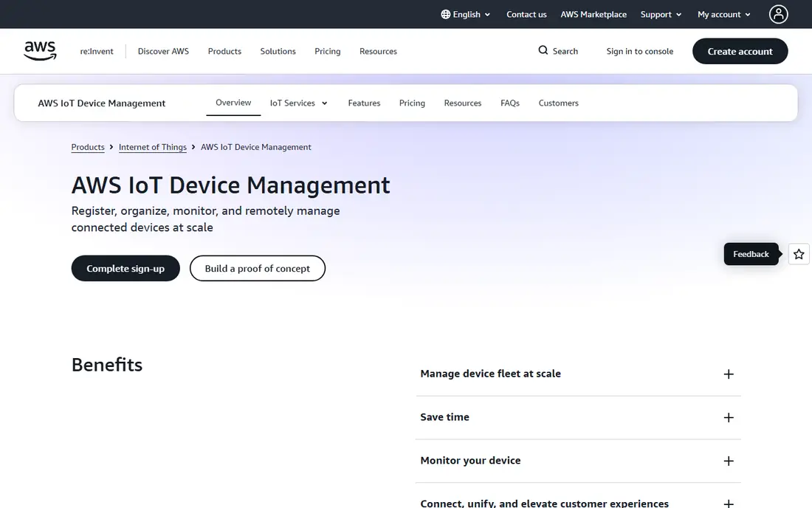
Task: Click the AWS IoT Device Management breadcrumb text
Action: [x=256, y=147]
